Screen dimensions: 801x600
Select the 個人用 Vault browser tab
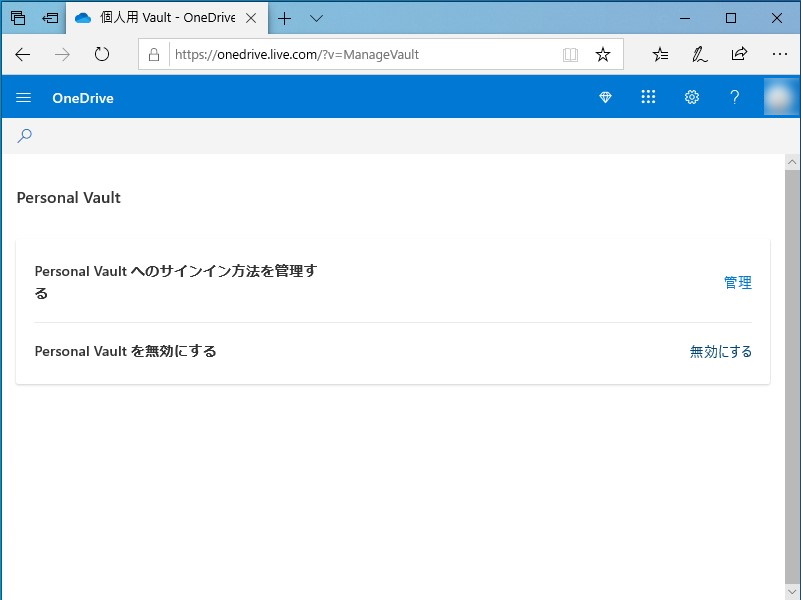[x=160, y=17]
